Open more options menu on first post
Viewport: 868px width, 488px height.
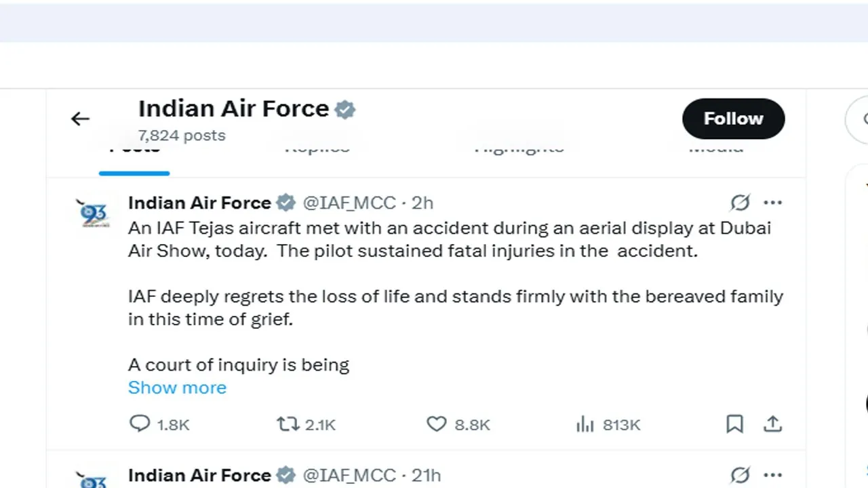772,203
